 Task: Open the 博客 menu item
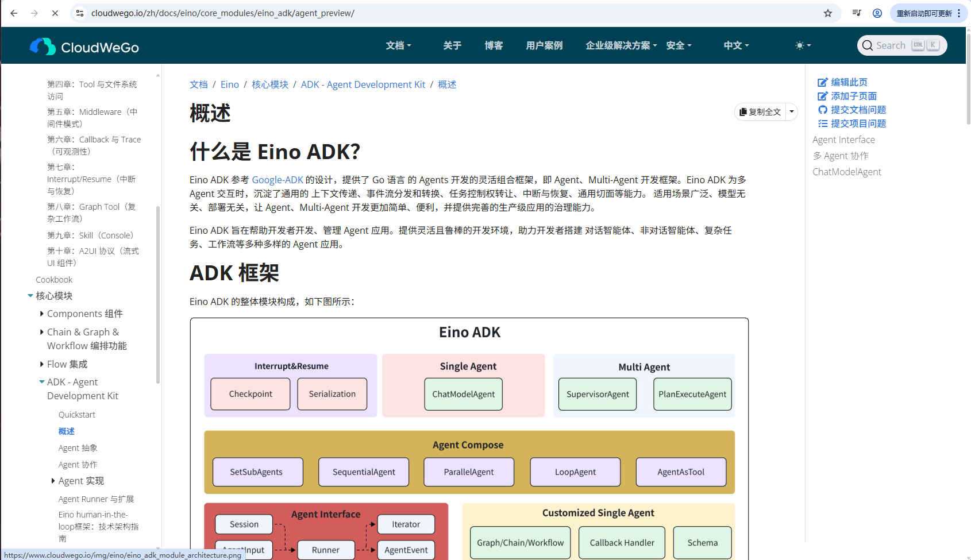(494, 45)
